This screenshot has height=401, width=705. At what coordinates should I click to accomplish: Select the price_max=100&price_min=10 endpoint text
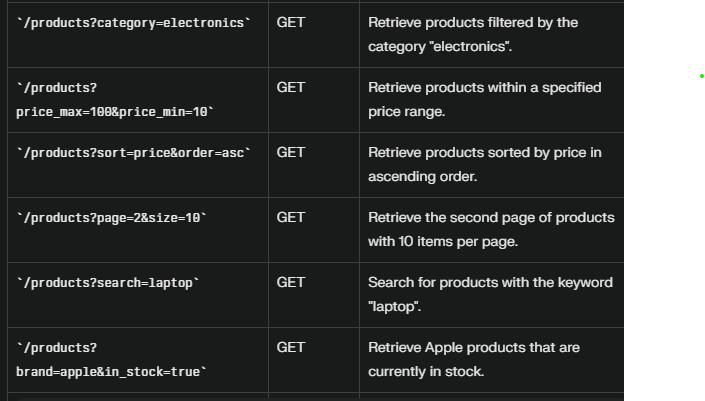(115, 111)
